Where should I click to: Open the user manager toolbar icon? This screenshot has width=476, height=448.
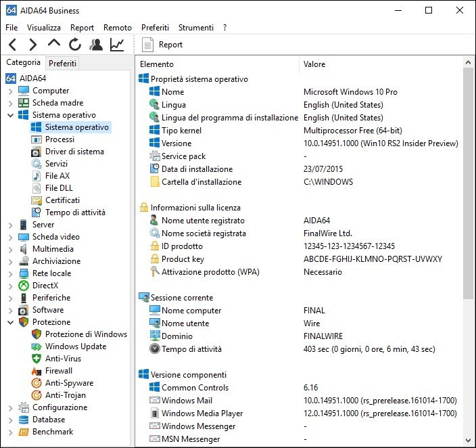(x=96, y=45)
